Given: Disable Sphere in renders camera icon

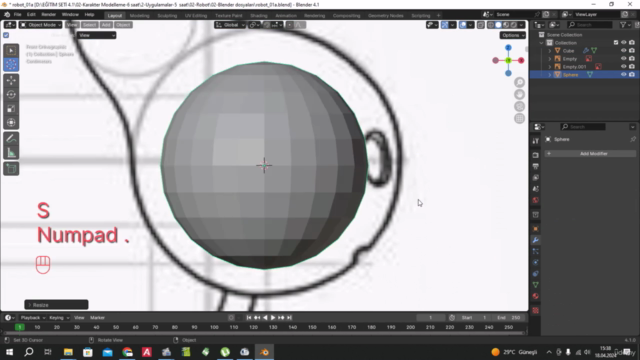Looking at the screenshot, I should [x=632, y=75].
